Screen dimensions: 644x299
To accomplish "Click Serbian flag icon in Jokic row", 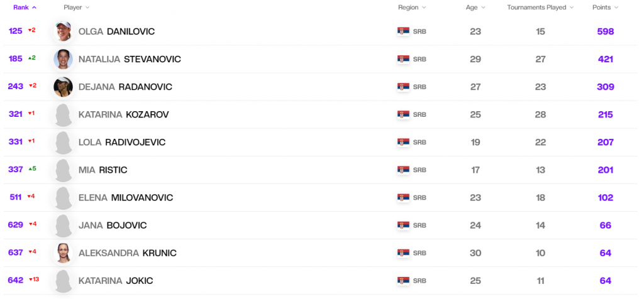I will point(403,281).
